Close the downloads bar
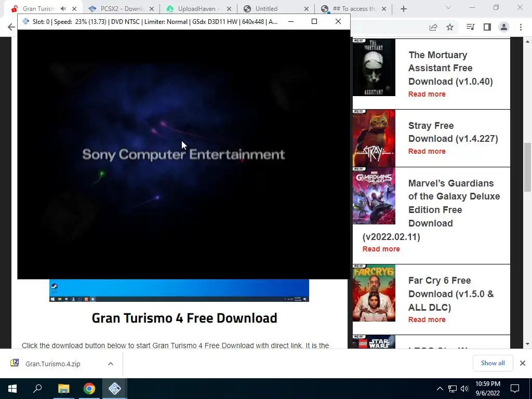Viewport: 532px width, 399px height. (x=523, y=363)
